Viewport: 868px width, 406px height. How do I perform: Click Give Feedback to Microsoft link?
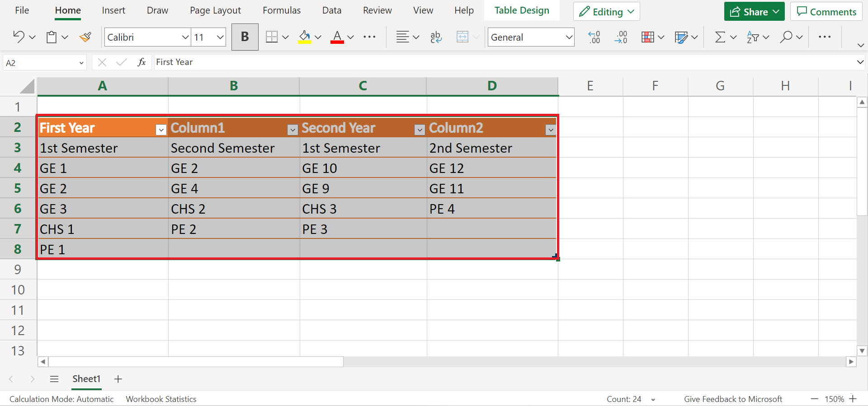(732, 399)
